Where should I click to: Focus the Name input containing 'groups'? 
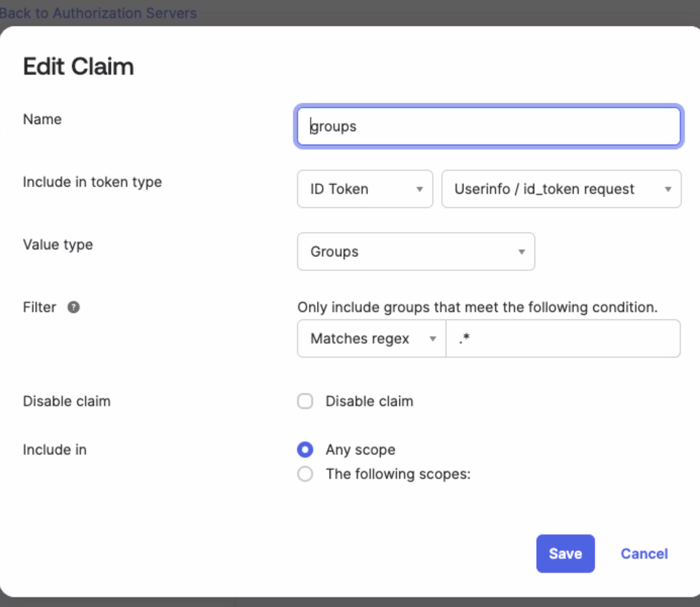pos(488,126)
